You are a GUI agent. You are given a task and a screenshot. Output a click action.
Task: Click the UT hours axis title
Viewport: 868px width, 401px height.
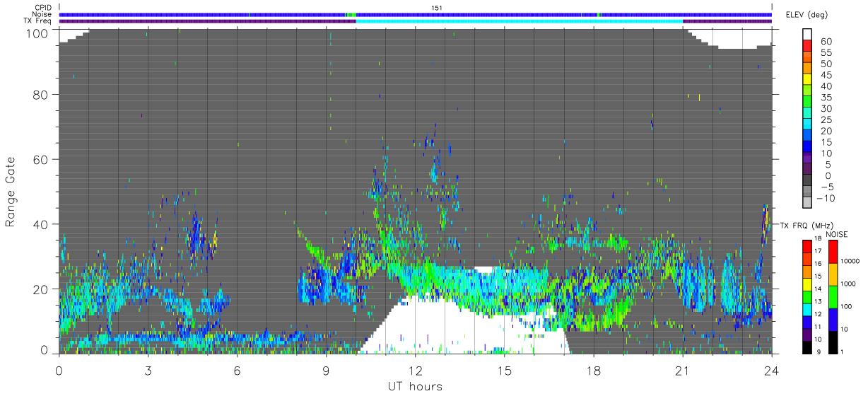(415, 386)
